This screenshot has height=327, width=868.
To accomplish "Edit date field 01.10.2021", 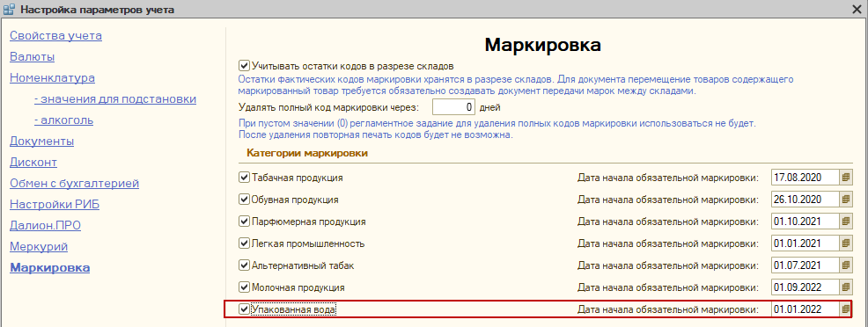I will tap(805, 222).
